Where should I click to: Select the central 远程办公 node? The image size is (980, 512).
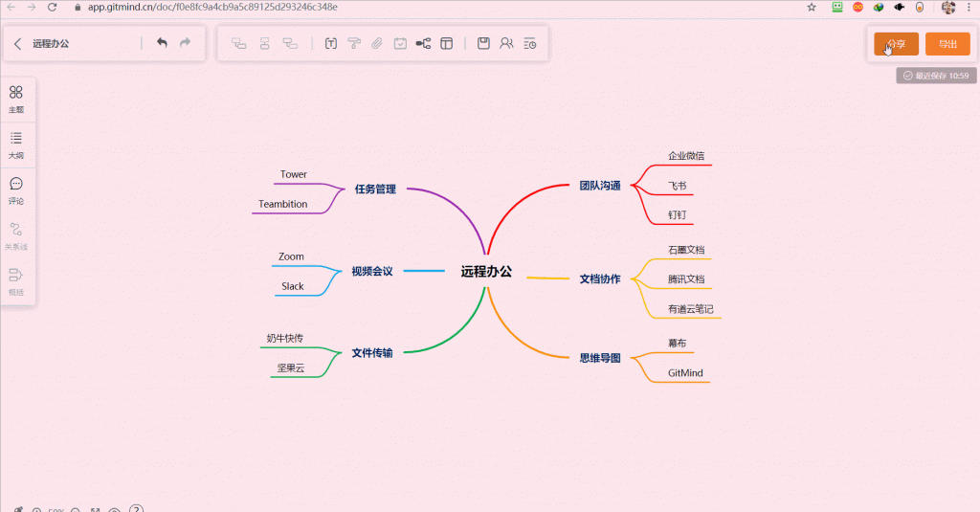coord(486,271)
